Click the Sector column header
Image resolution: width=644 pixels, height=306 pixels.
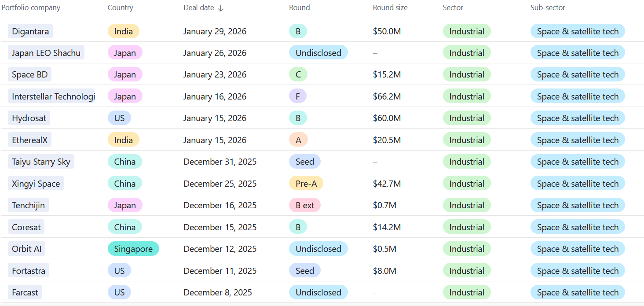[453, 8]
